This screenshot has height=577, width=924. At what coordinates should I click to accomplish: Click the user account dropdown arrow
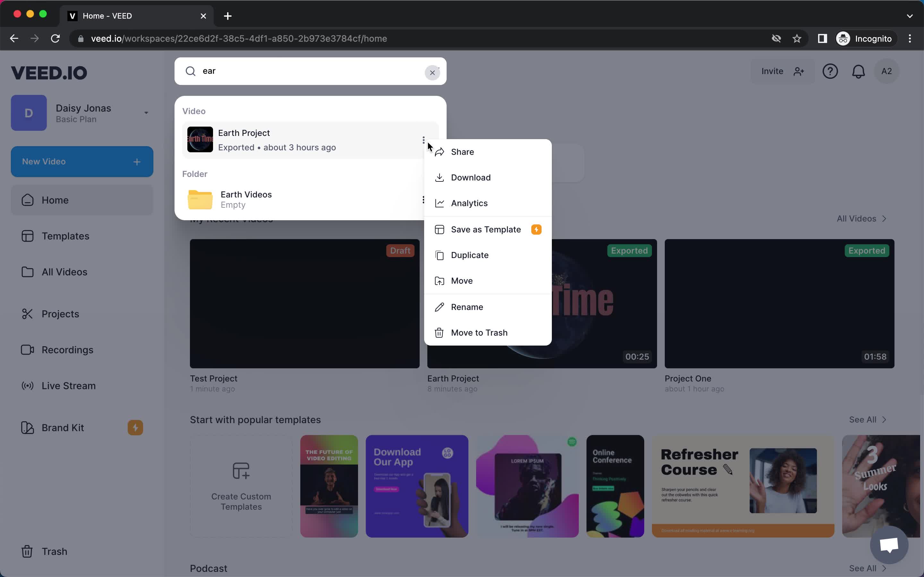click(146, 113)
